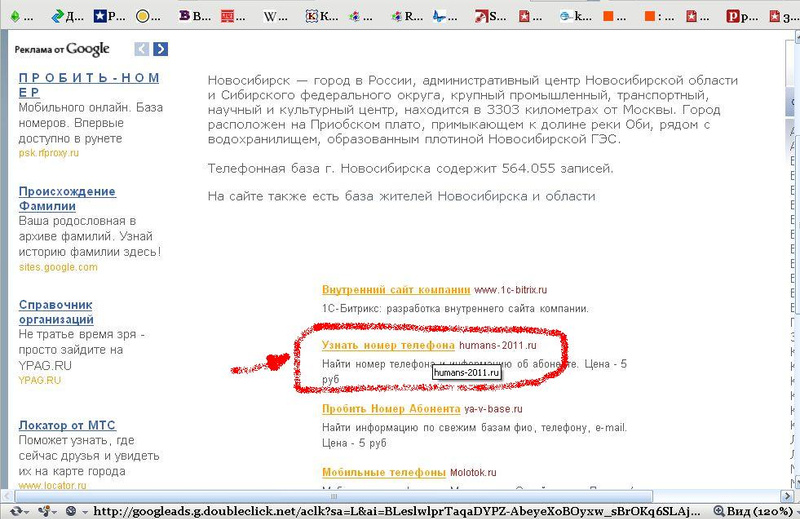
Task: Click the text "1С-Битрикс: разработка внутреннего сайта компании."
Action: click(x=455, y=309)
